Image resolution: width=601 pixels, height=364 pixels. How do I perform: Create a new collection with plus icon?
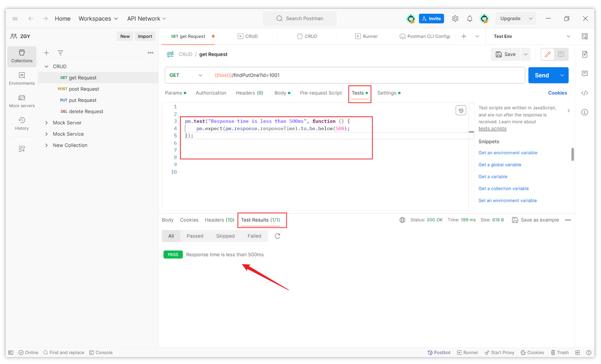[x=46, y=53]
